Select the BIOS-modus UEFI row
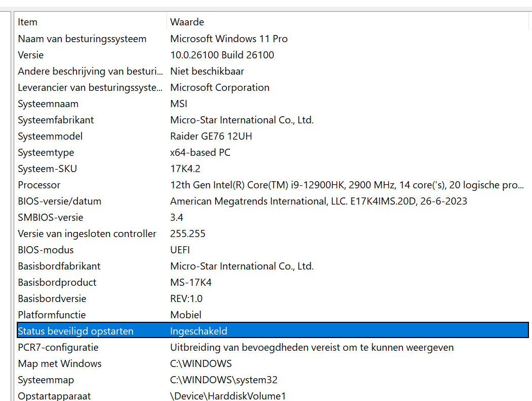Viewport: 532px width, 401px height. coord(46,250)
